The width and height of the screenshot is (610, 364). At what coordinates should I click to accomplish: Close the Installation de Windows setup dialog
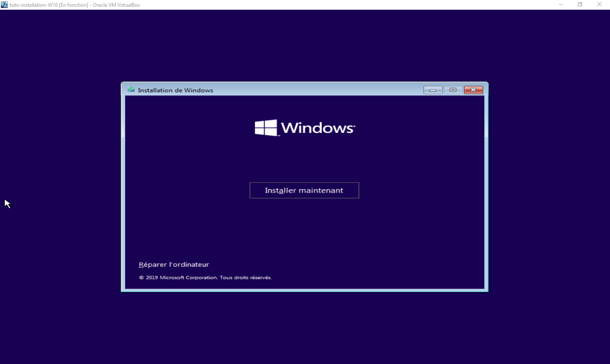473,90
